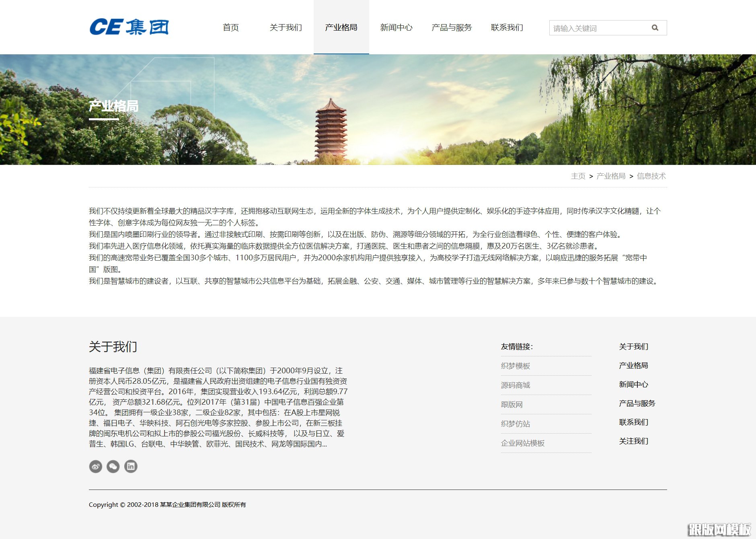Click the pagoda banner image
Image resolution: width=756 pixels, height=539 pixels.
tap(378, 109)
